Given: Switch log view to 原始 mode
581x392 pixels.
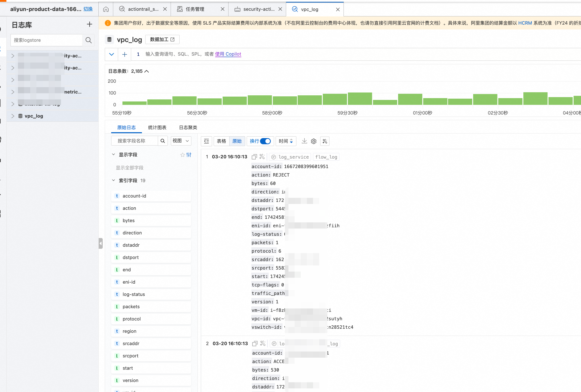Looking at the screenshot, I should point(237,141).
